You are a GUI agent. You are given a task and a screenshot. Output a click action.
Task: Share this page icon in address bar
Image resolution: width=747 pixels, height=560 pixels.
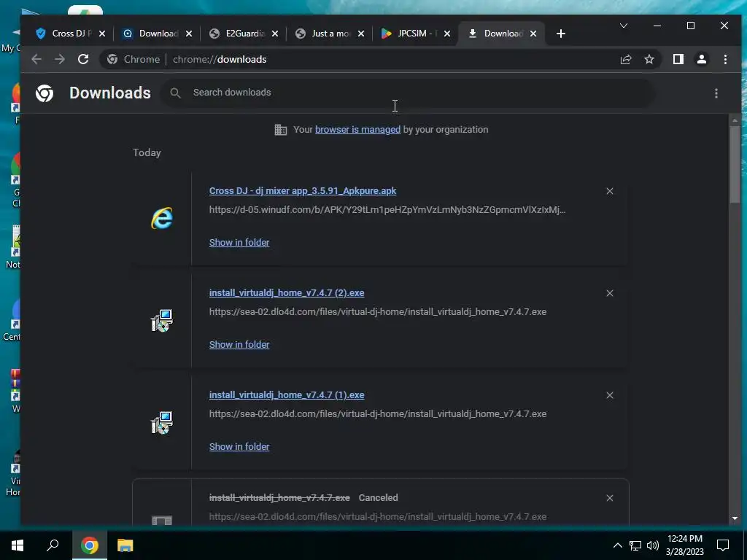point(625,59)
